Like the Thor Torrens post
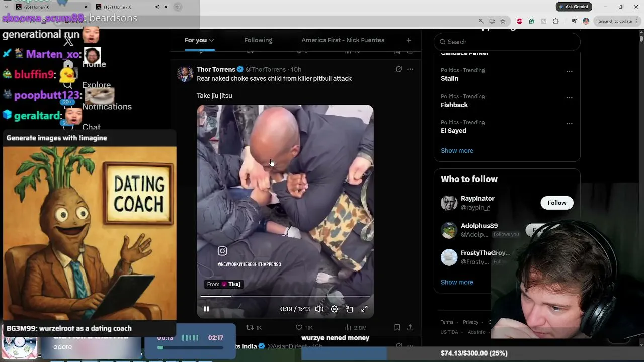Image resolution: width=644 pixels, height=362 pixels. coord(304,327)
